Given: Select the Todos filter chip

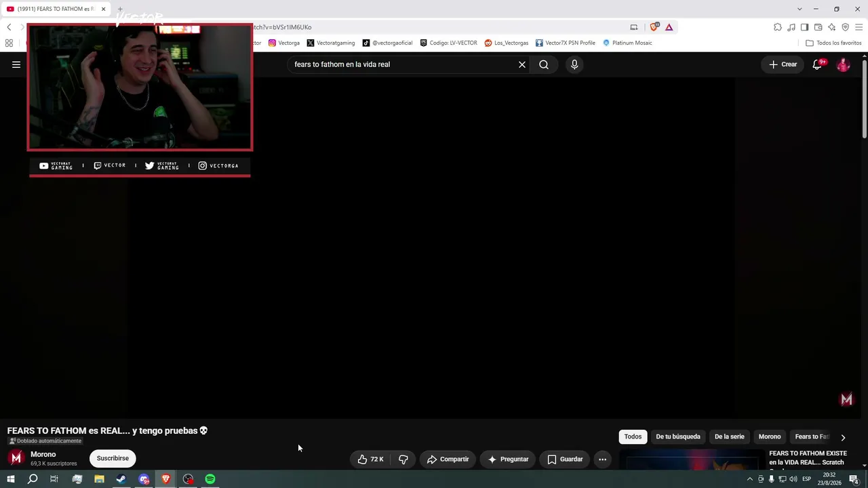Looking at the screenshot, I should point(633,436).
